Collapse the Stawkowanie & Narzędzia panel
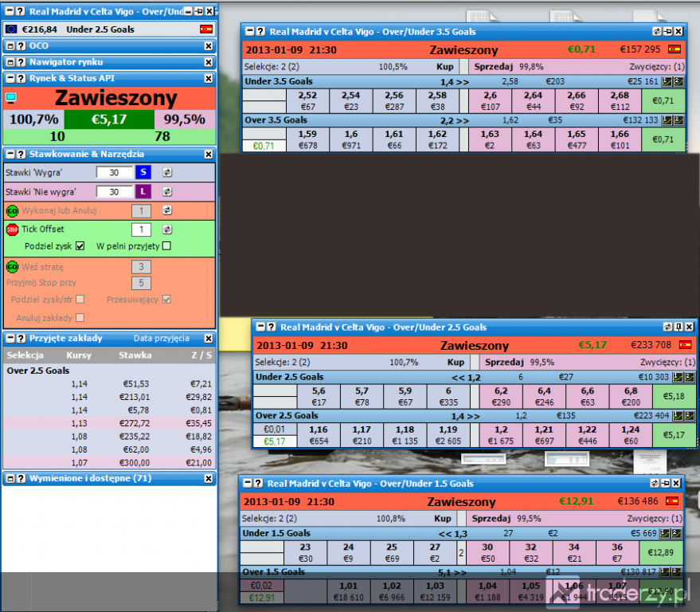The image size is (700, 612). pos(10,154)
